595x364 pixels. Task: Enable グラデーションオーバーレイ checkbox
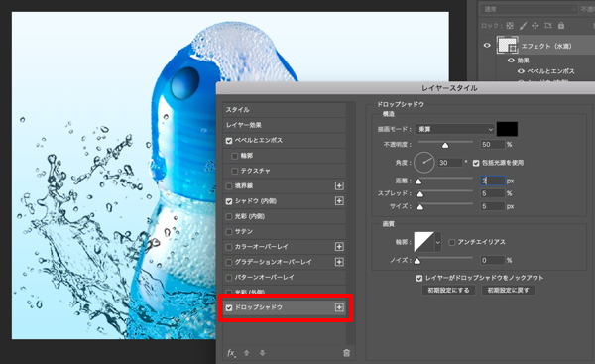coord(229,262)
